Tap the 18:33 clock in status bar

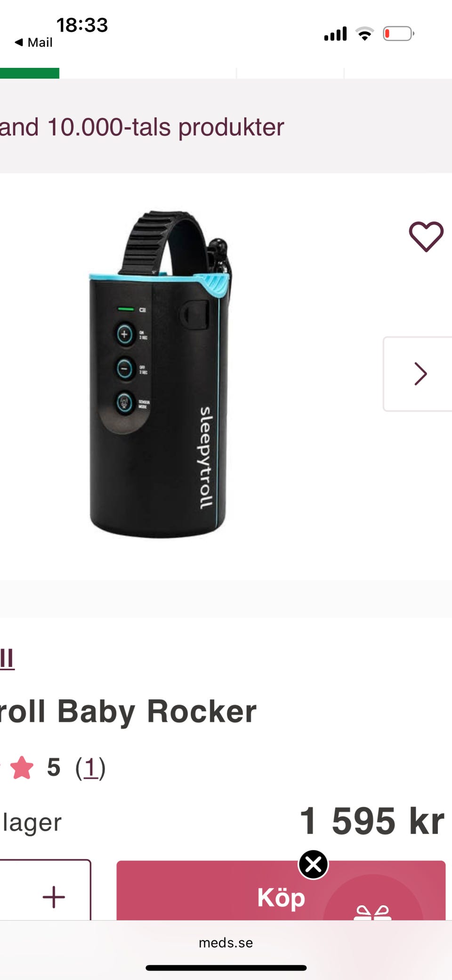point(82,25)
